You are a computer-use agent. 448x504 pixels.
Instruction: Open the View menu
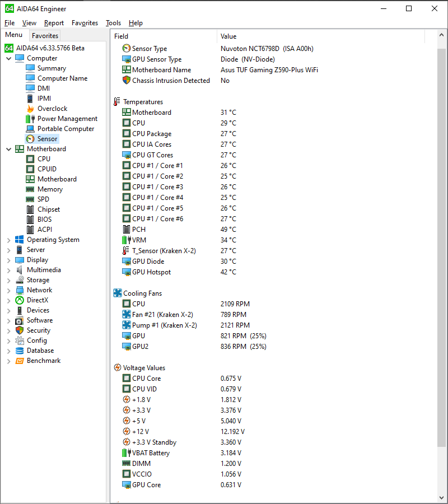click(x=29, y=23)
